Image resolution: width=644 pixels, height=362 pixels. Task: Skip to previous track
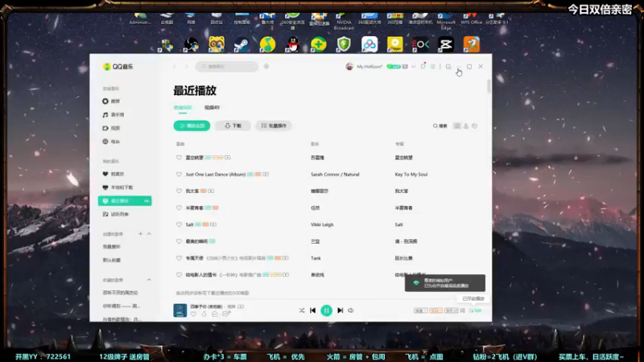pyautogui.click(x=313, y=311)
